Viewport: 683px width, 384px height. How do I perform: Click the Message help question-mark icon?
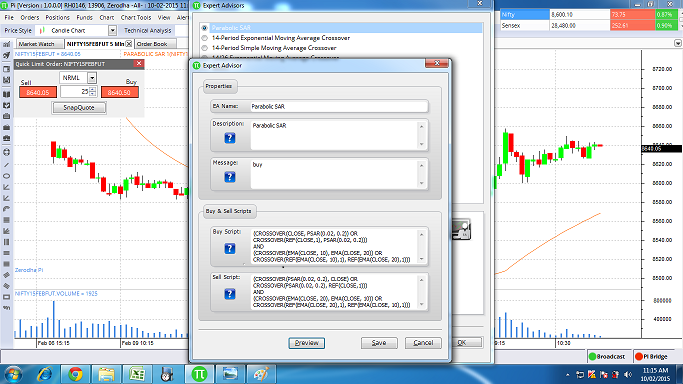tap(230, 177)
